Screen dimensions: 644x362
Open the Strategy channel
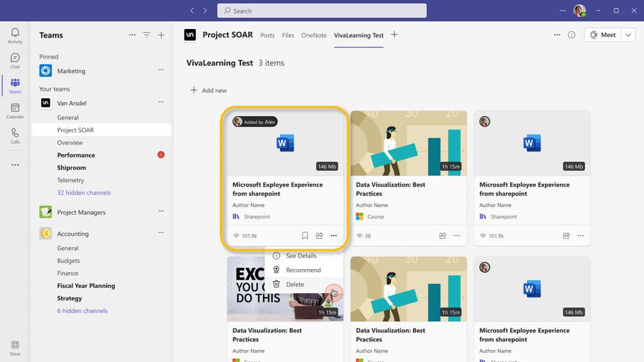(x=70, y=298)
